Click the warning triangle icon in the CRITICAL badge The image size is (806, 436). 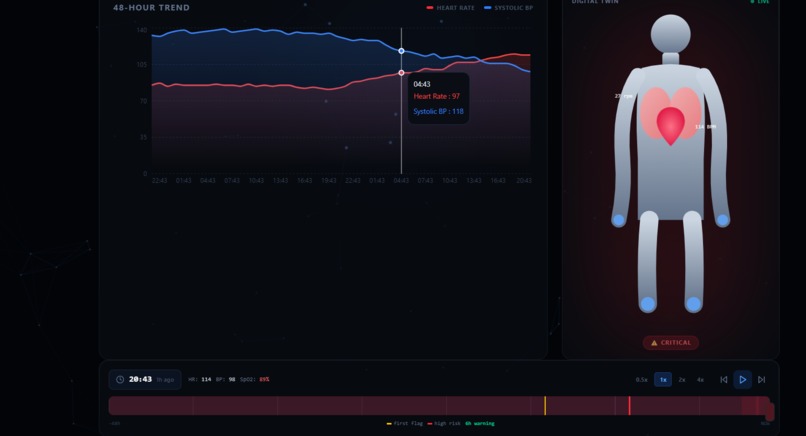(654, 343)
